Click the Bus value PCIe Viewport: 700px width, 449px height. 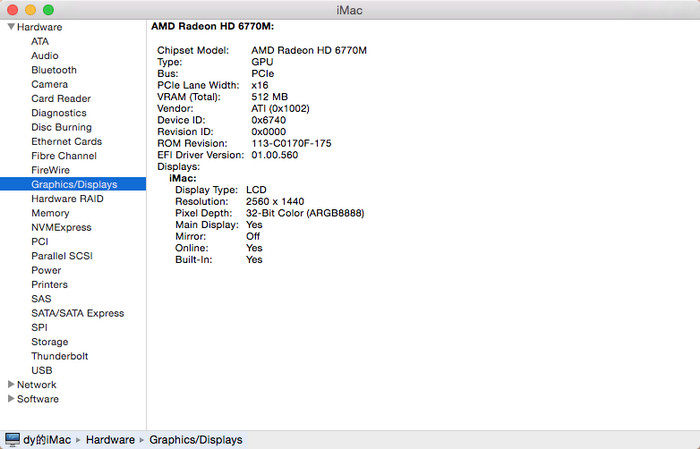(262, 73)
